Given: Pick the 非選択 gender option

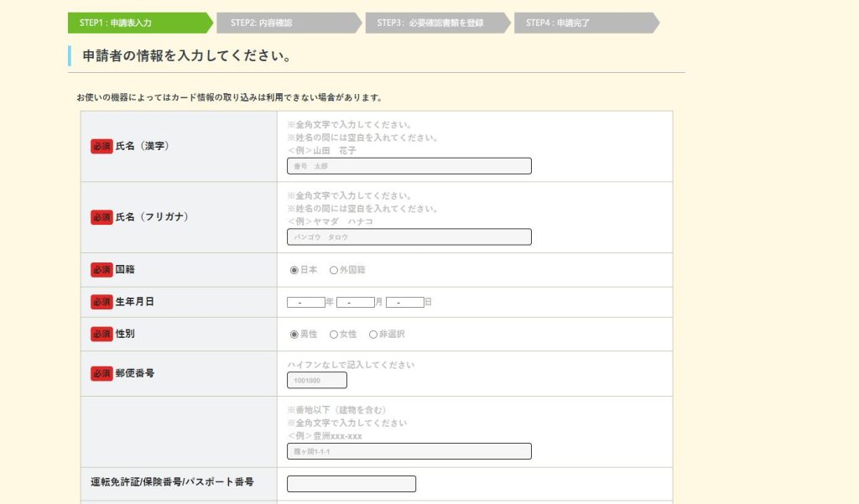Looking at the screenshot, I should point(373,334).
